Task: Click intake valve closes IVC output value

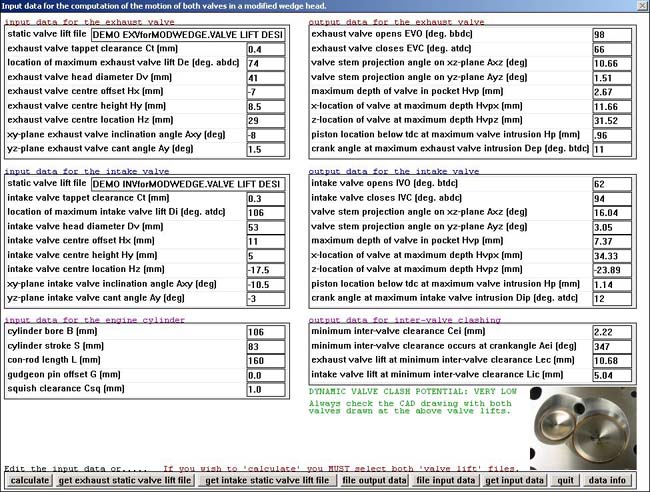Action: pos(612,199)
